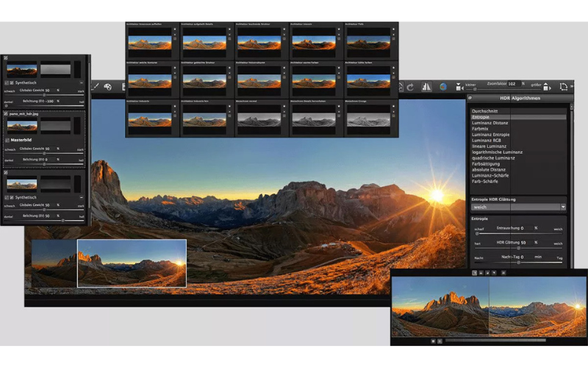
Task: Toggle the top checkbox of third exposure image
Action: tap(6, 173)
